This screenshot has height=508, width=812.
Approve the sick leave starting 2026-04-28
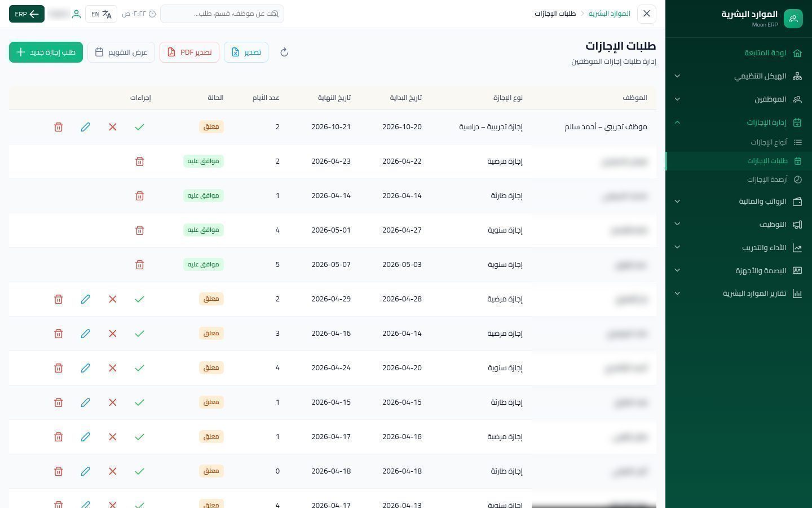point(140,299)
